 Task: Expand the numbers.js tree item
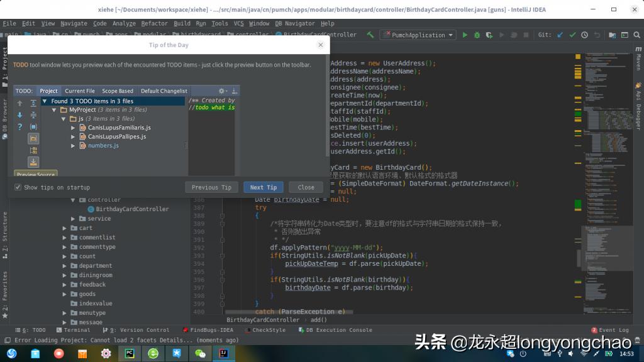72,146
